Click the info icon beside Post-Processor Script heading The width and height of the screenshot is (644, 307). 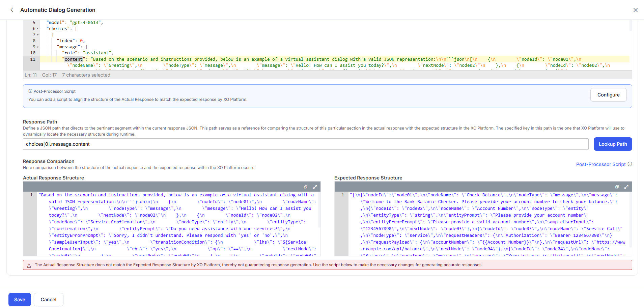click(30, 91)
